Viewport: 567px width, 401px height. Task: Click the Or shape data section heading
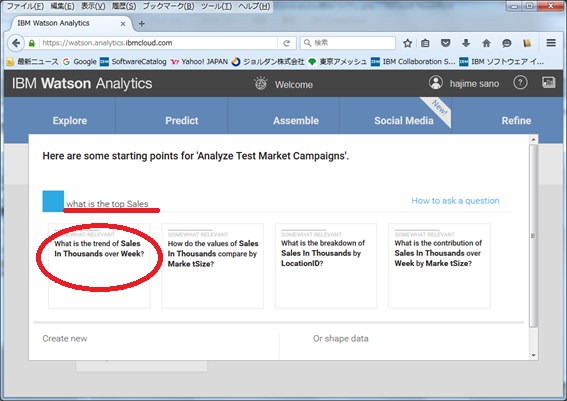click(x=341, y=339)
